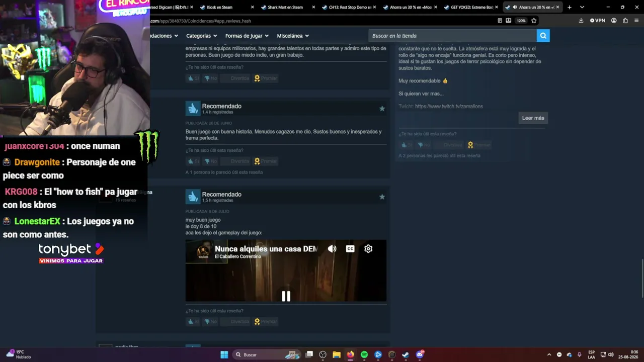Close the Shark Mart en Steam tab

pyautogui.click(x=314, y=8)
